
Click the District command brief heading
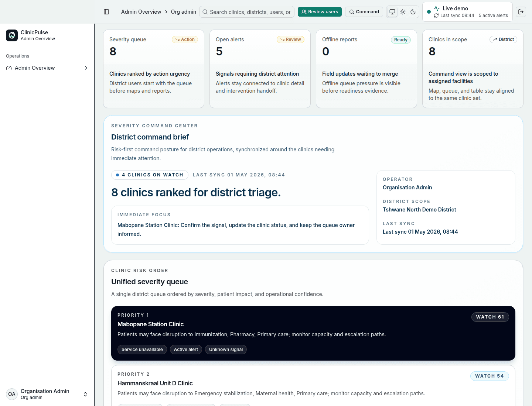[150, 137]
